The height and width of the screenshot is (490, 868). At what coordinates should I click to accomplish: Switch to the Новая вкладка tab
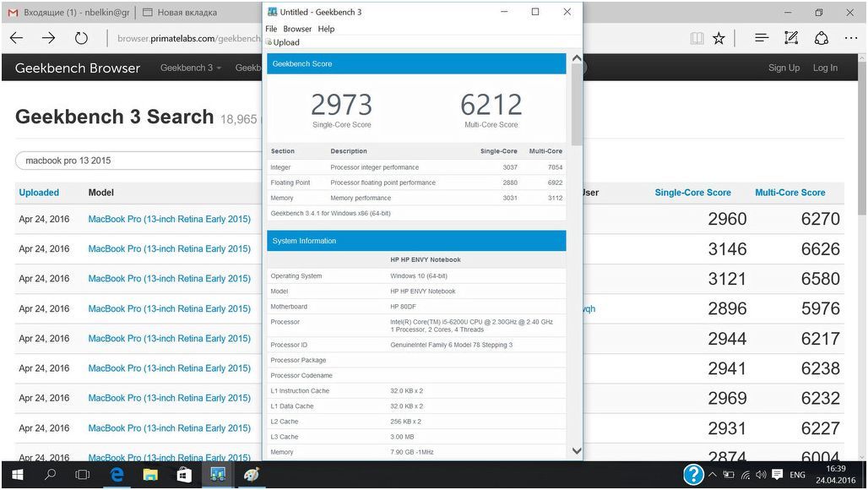[x=187, y=13]
